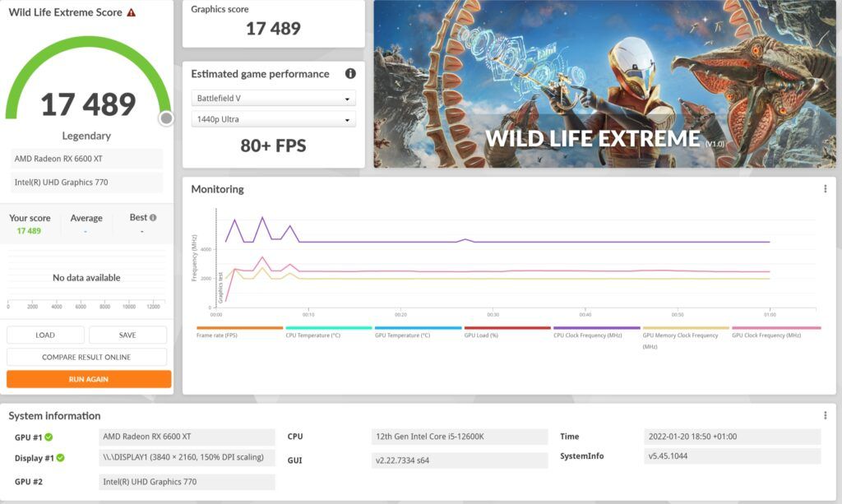The height and width of the screenshot is (504, 842).
Task: Click the 12th Gen Intel Core i5-12600K field
Action: point(459,437)
